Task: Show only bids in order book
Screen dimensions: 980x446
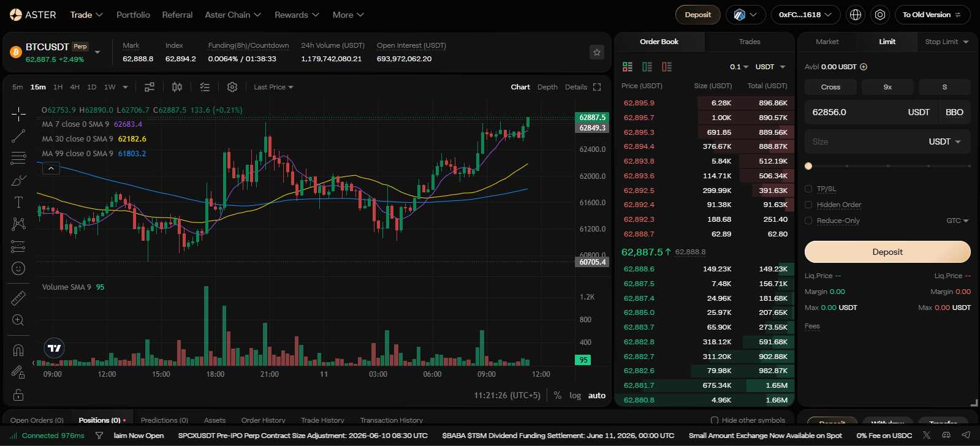Action: tap(647, 67)
